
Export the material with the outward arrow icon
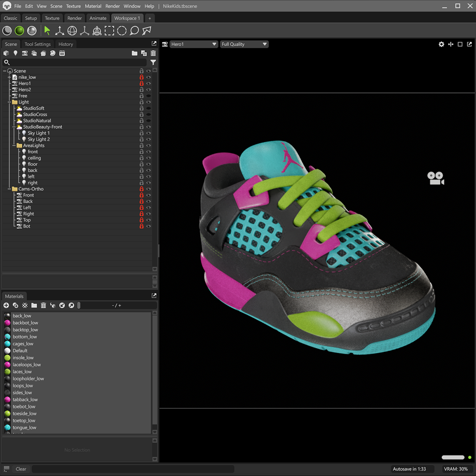tap(71, 305)
